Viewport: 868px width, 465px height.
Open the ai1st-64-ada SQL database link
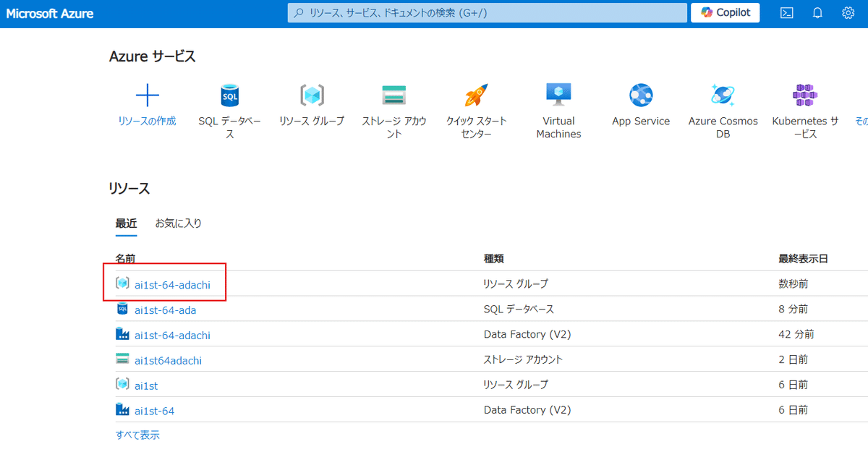(165, 310)
